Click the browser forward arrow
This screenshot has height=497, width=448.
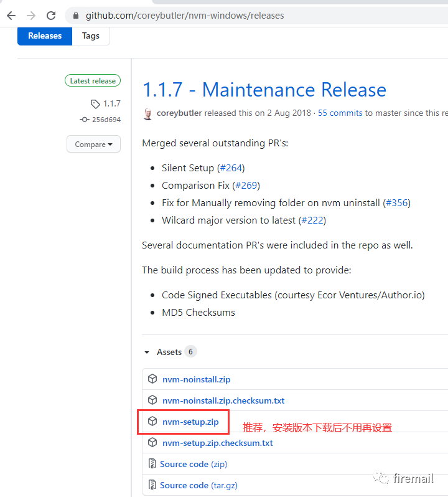[x=31, y=16]
